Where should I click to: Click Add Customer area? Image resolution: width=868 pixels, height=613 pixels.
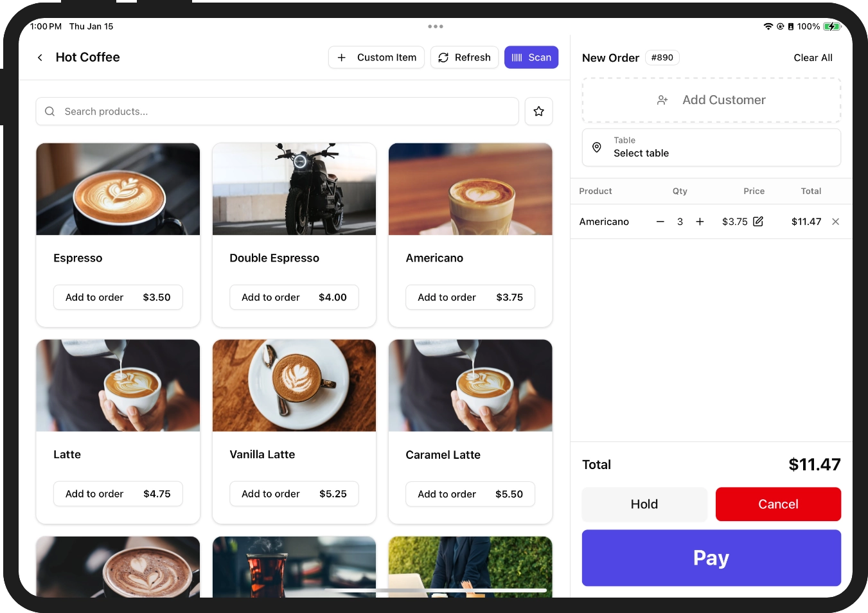coord(711,100)
